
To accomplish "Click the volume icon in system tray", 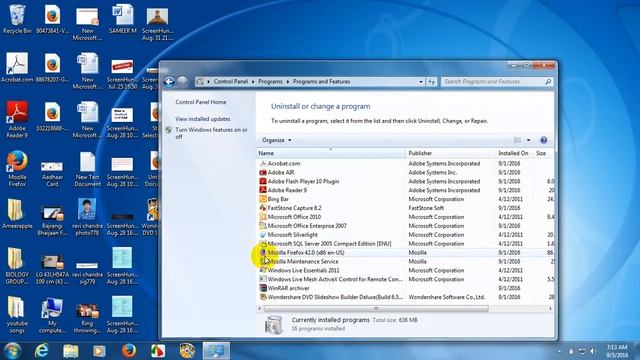I will (593, 351).
